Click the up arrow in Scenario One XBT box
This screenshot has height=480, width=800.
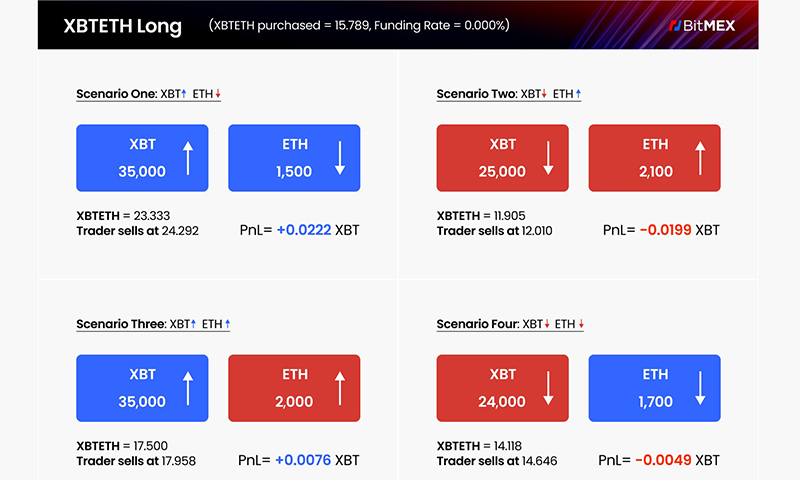188,158
